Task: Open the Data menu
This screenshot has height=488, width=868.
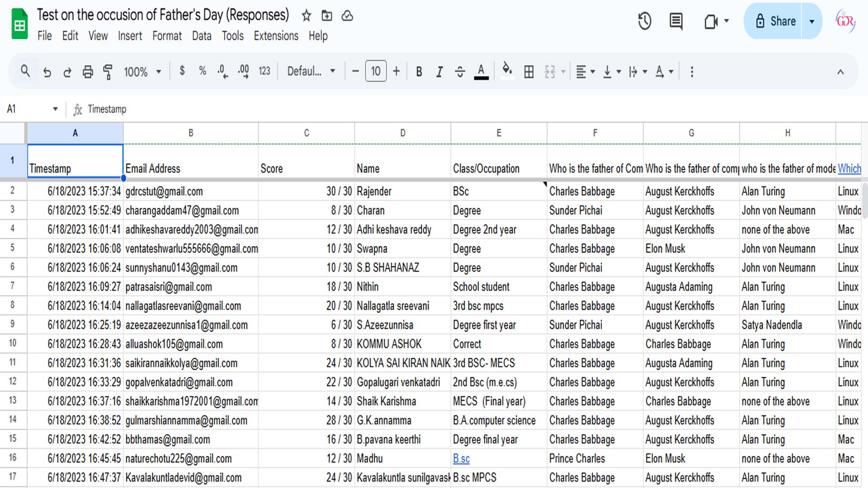Action: (201, 36)
